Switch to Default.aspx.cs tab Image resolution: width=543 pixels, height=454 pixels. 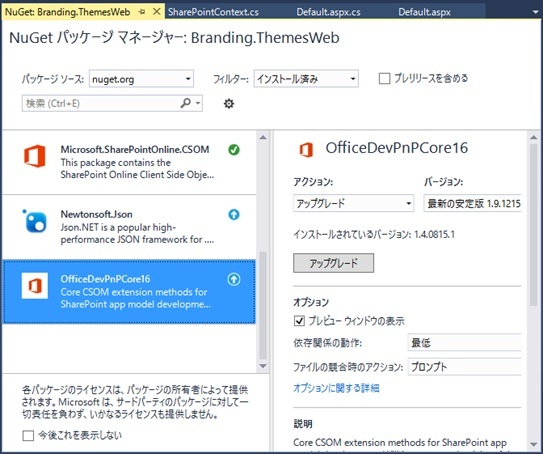point(328,12)
